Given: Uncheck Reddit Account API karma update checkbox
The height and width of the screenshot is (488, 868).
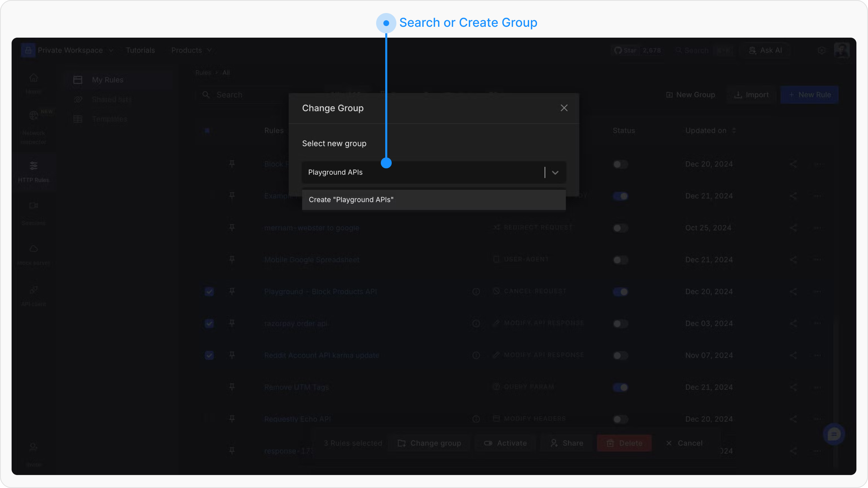Looking at the screenshot, I should [x=209, y=355].
